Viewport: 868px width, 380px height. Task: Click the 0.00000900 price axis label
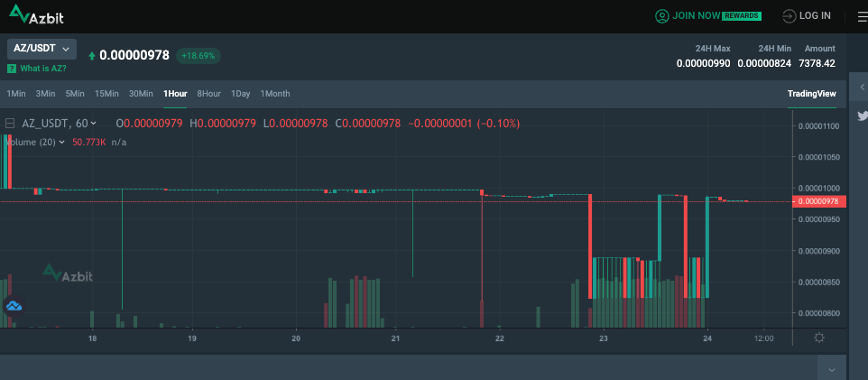click(819, 251)
